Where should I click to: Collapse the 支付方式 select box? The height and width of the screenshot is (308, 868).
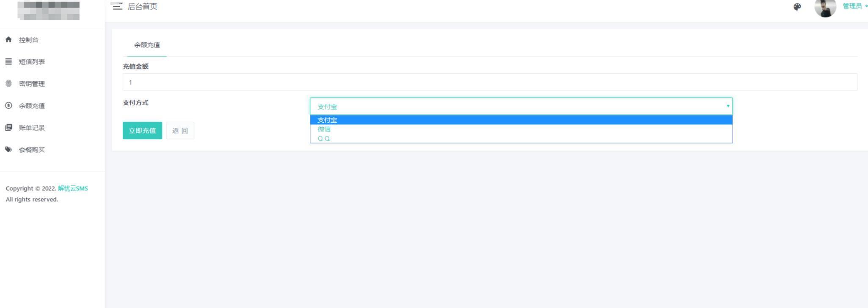[x=521, y=106]
